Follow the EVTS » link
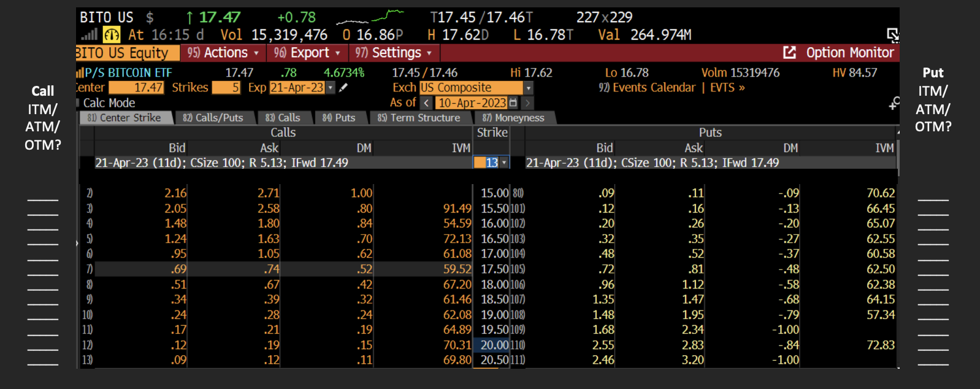This screenshot has height=389, width=980. tap(727, 88)
